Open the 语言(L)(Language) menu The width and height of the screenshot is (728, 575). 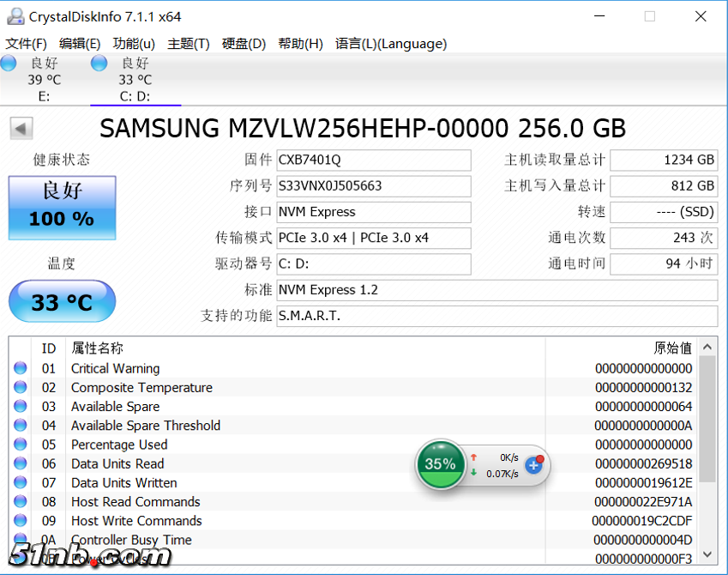(x=390, y=44)
